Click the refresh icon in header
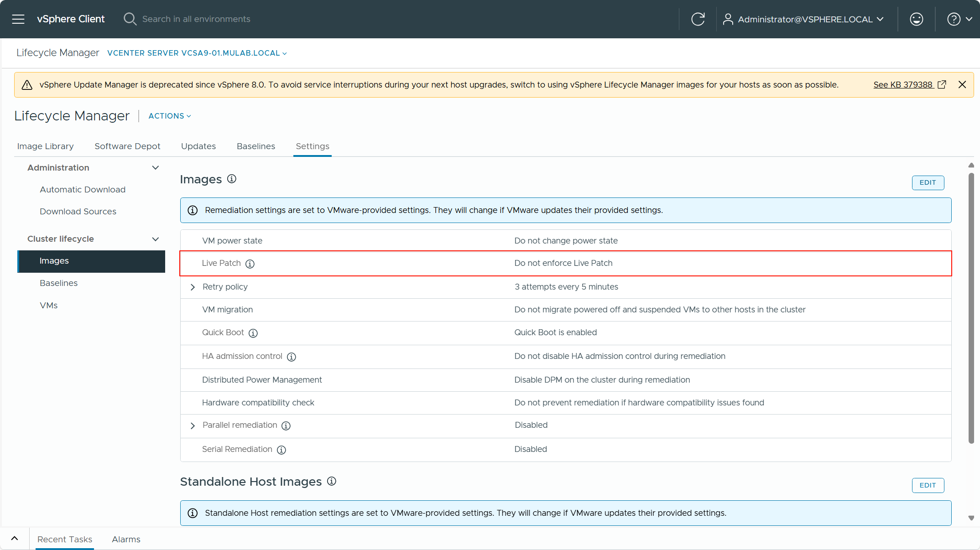The height and width of the screenshot is (550, 980). point(698,19)
